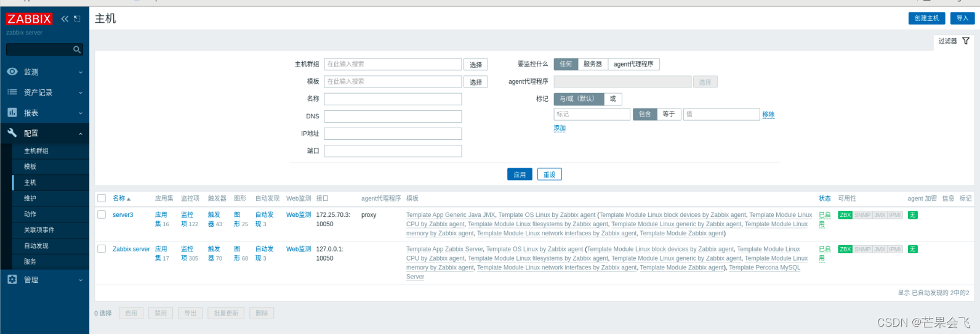The image size is (980, 334).
Task: Click JMX badge in server3 row
Action: (880, 215)
